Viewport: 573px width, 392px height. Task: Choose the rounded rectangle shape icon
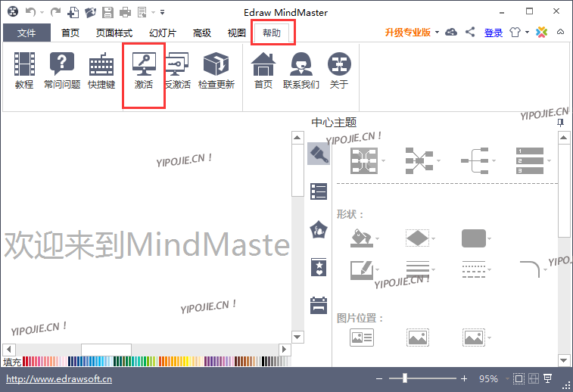point(474,238)
